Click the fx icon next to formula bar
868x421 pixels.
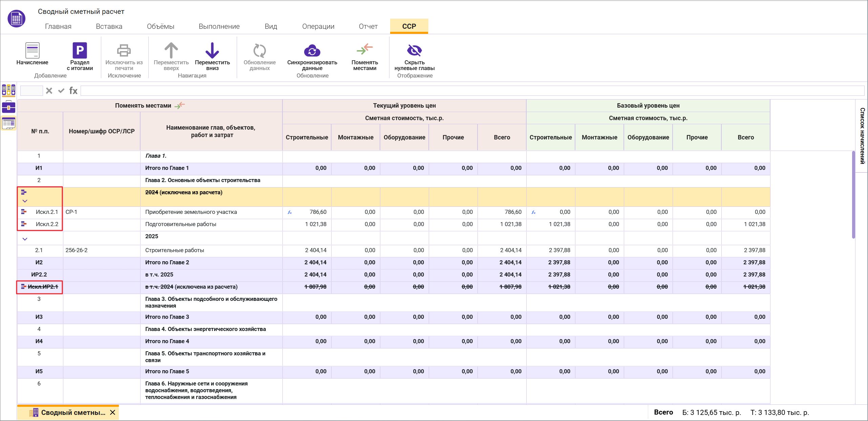click(x=73, y=90)
